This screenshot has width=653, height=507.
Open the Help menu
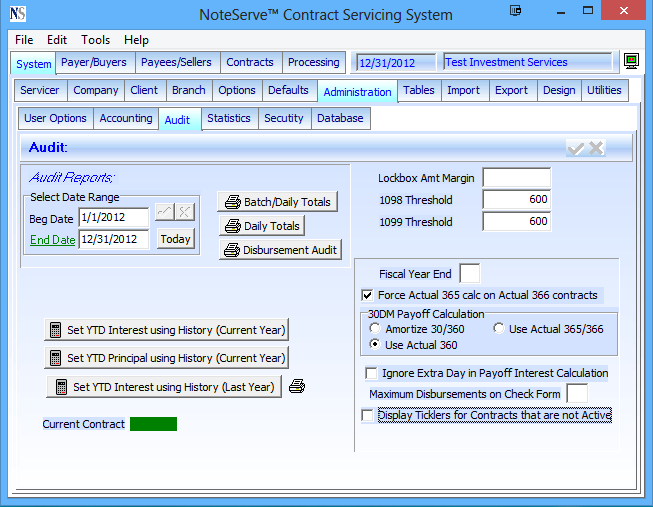[136, 40]
